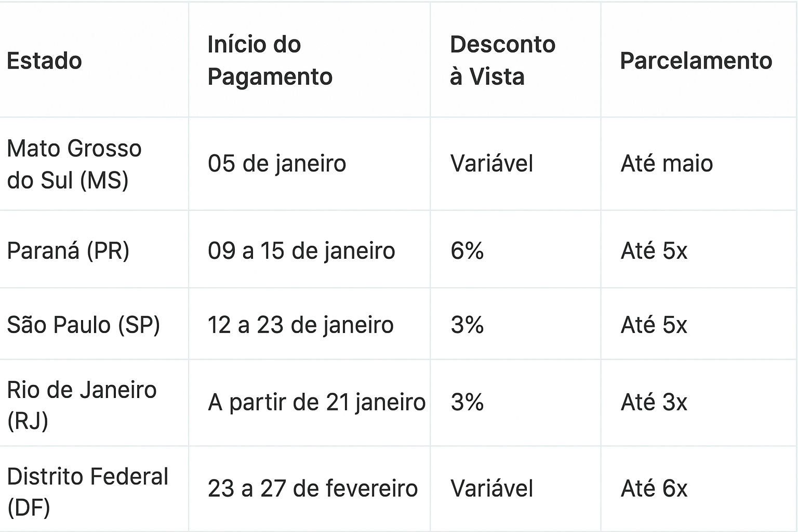Select 23 a 27 de fevereiro cell

point(312,489)
